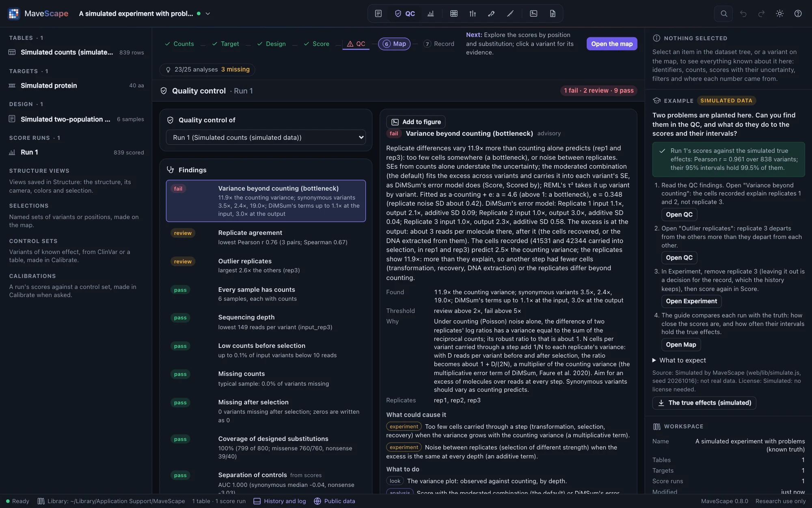Click the redo arrow icon

click(762, 13)
